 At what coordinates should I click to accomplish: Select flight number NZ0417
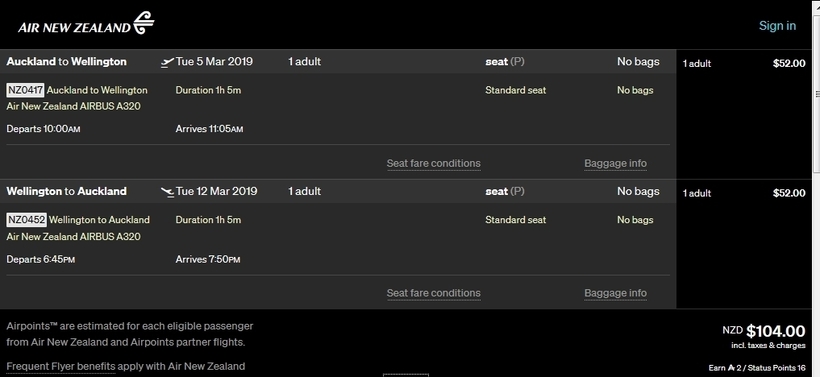25,90
